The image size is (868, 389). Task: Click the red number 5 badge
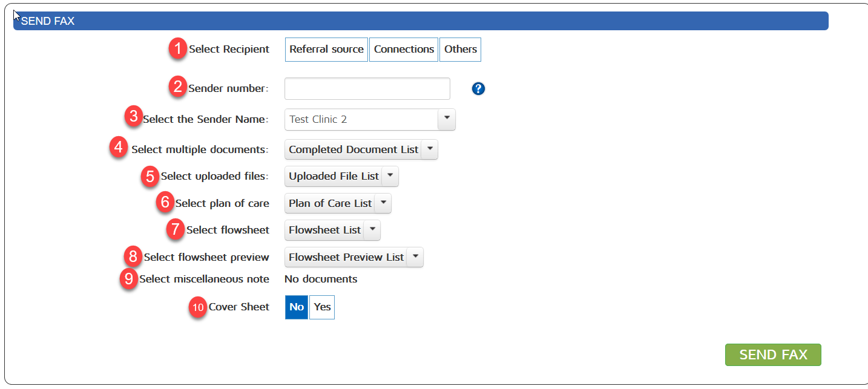150,176
